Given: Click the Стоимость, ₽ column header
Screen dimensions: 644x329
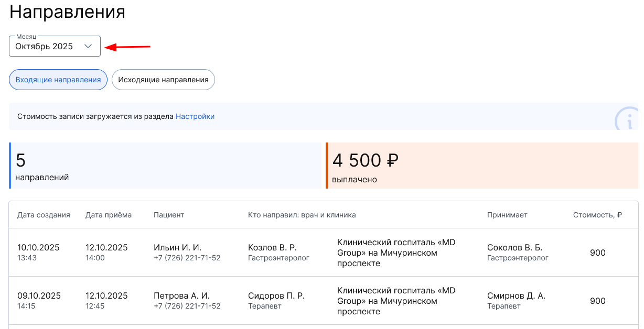Looking at the screenshot, I should click(x=597, y=215).
